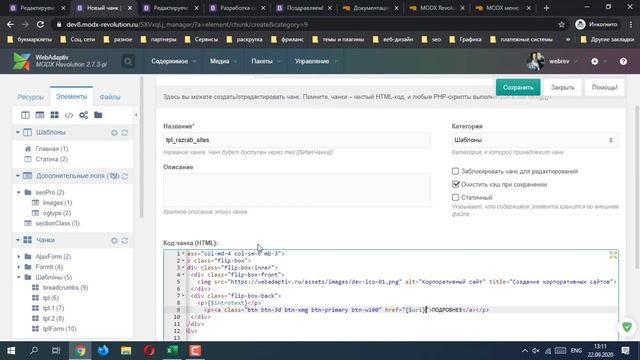640x360 pixels.
Task: Open the system settings gear
Action: (x=595, y=61)
